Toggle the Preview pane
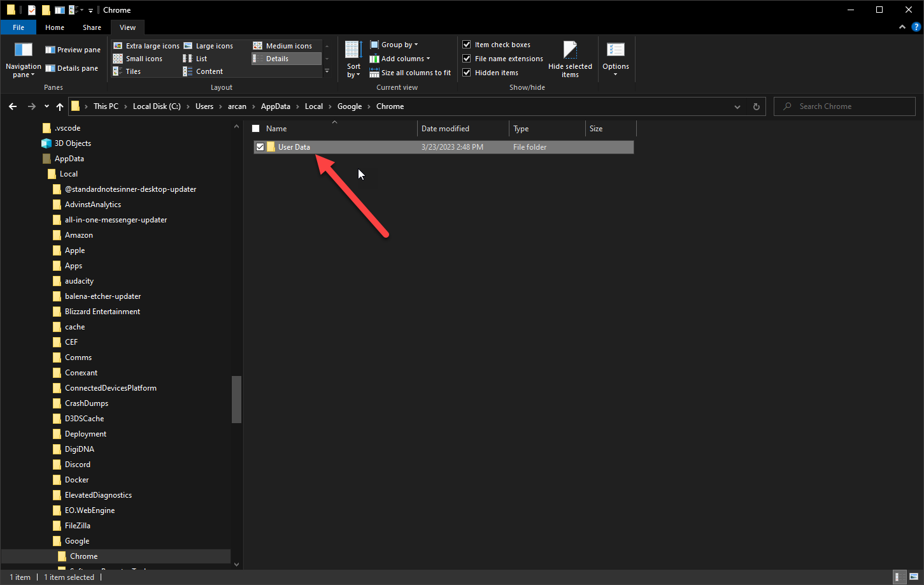924x585 pixels. point(73,50)
